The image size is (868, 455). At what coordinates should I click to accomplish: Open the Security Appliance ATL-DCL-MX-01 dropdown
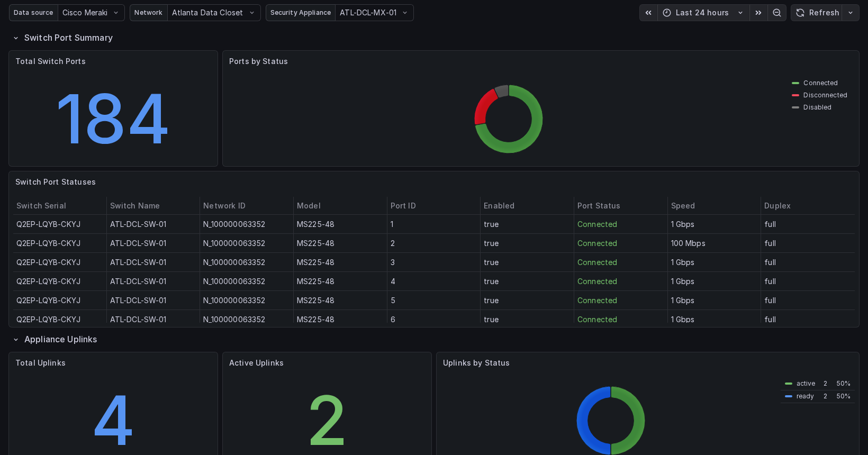(x=374, y=13)
